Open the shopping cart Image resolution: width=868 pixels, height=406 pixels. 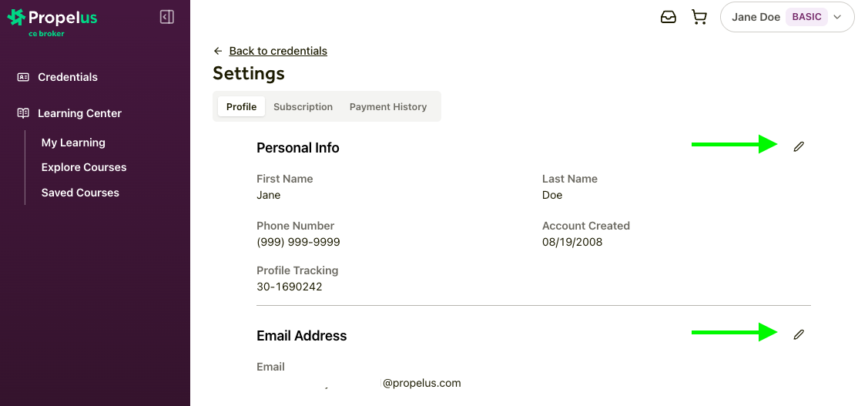coord(699,17)
